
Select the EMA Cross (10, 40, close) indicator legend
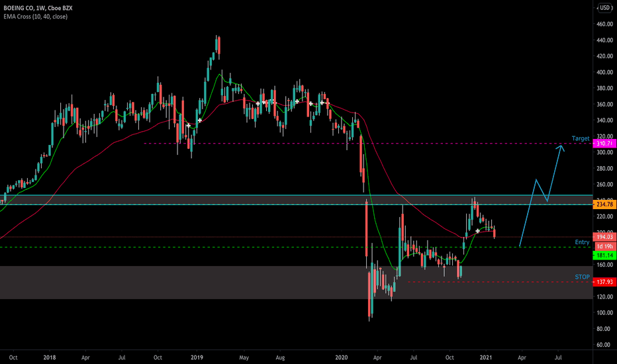(x=35, y=17)
